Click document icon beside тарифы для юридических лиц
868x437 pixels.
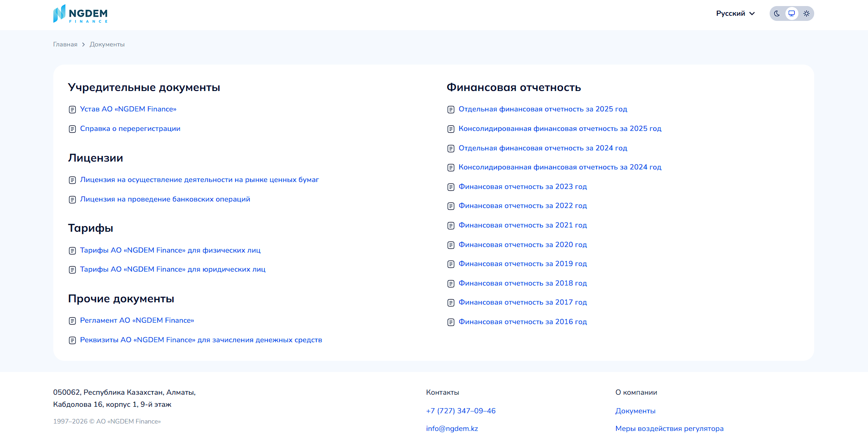click(x=72, y=270)
